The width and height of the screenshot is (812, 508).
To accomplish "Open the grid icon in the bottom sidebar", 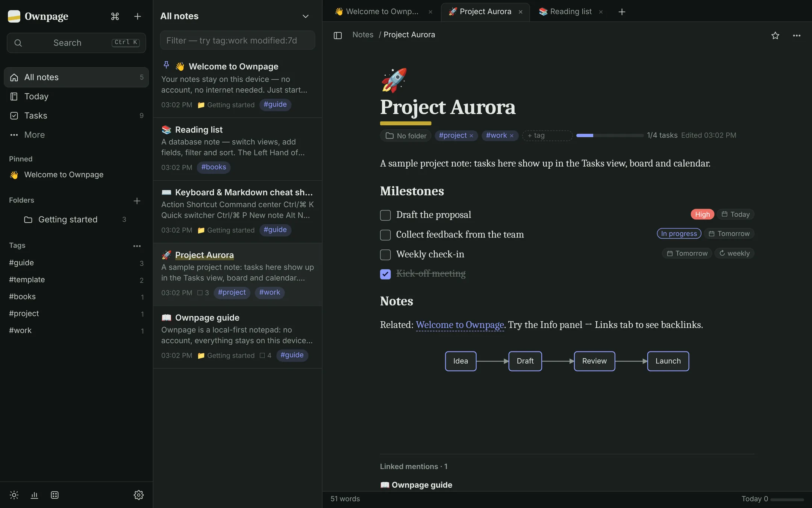I will [x=55, y=495].
